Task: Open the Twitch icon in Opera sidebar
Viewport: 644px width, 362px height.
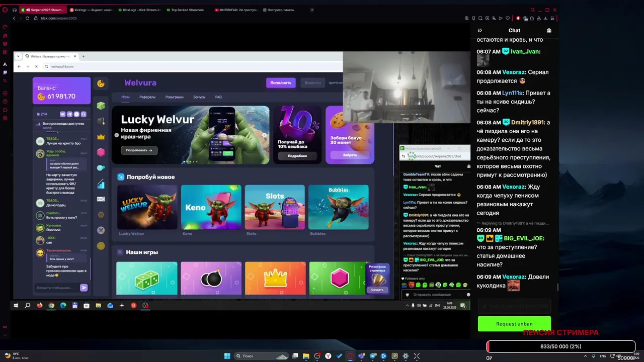Action: coord(5,72)
